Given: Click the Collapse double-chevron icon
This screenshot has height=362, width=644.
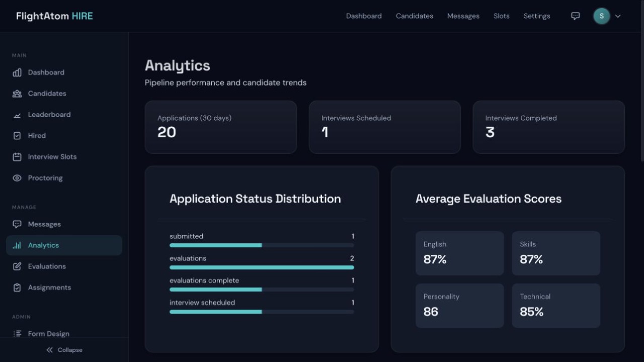Looking at the screenshot, I should [x=49, y=350].
